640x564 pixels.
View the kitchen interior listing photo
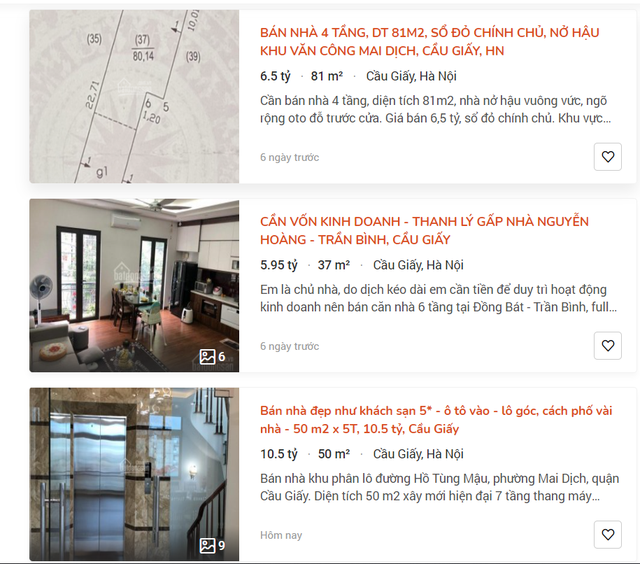point(134,285)
